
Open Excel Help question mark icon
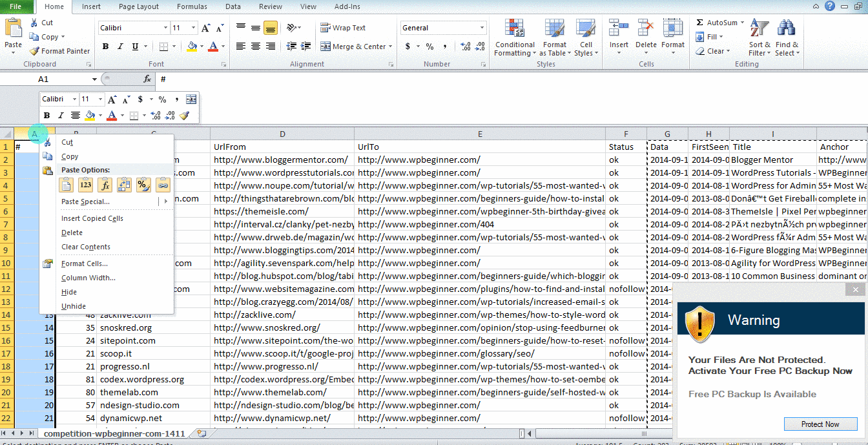click(830, 6)
